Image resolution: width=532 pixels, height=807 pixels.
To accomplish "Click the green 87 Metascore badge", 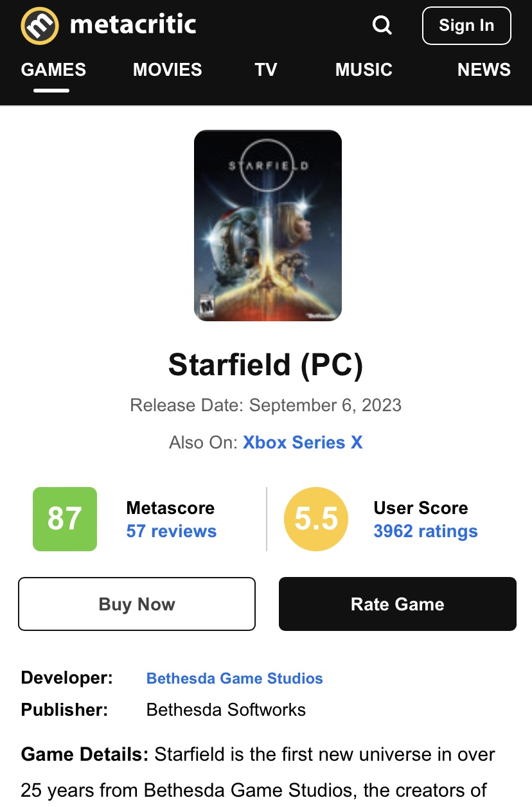I will (x=65, y=519).
